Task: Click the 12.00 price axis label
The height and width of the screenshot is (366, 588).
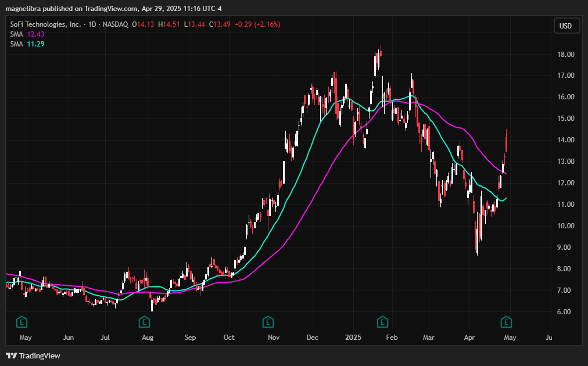Action: point(565,182)
